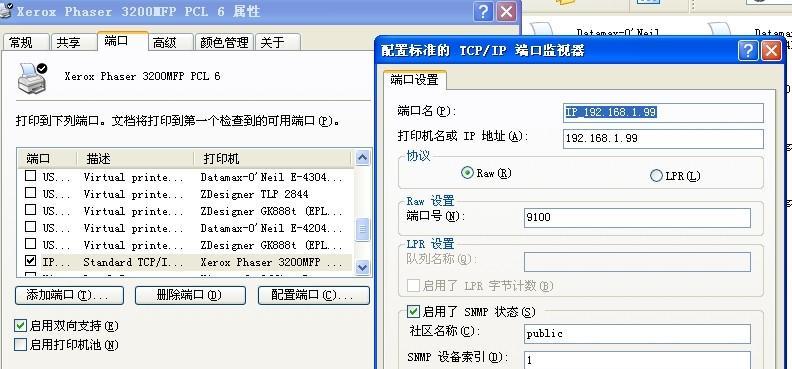Toggle 启用双向支持 checkbox
This screenshot has height=369, width=792.
click(x=21, y=326)
